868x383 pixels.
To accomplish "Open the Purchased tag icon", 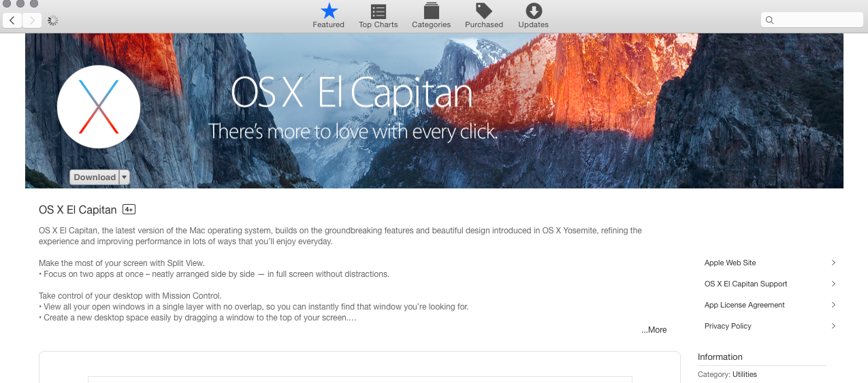I will click(x=484, y=11).
